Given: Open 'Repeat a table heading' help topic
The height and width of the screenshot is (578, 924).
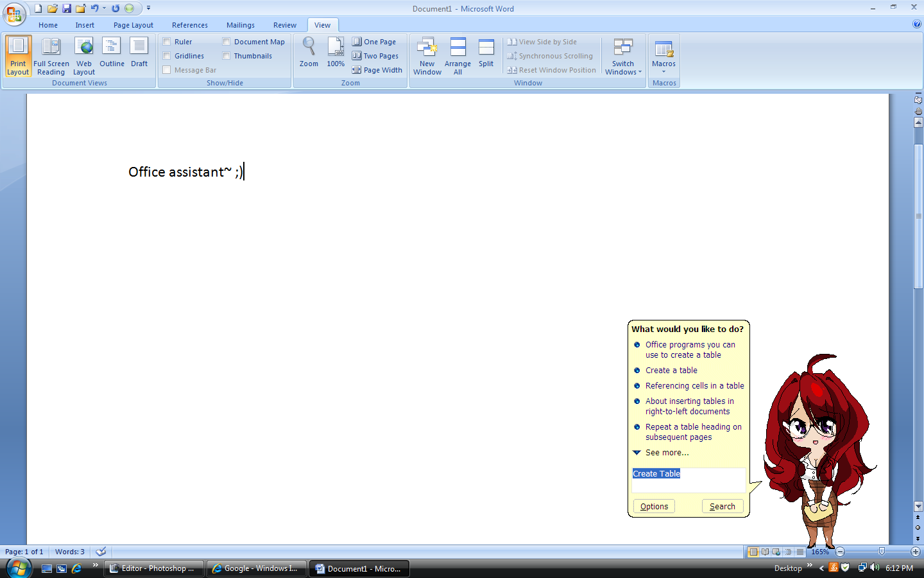Looking at the screenshot, I should pyautogui.click(x=694, y=432).
